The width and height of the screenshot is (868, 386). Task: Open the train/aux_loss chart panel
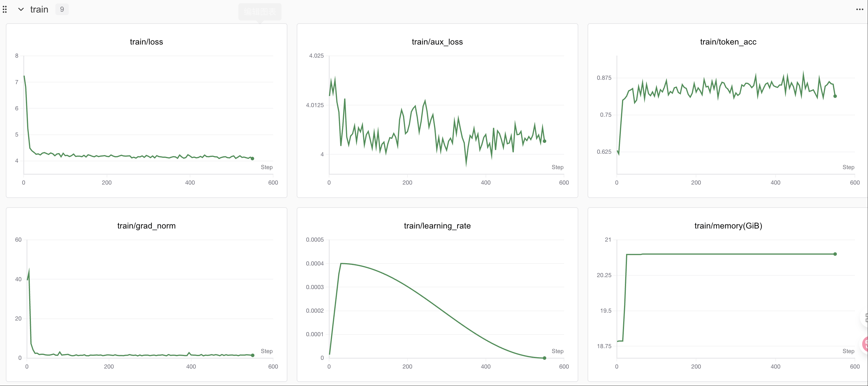coord(437,111)
